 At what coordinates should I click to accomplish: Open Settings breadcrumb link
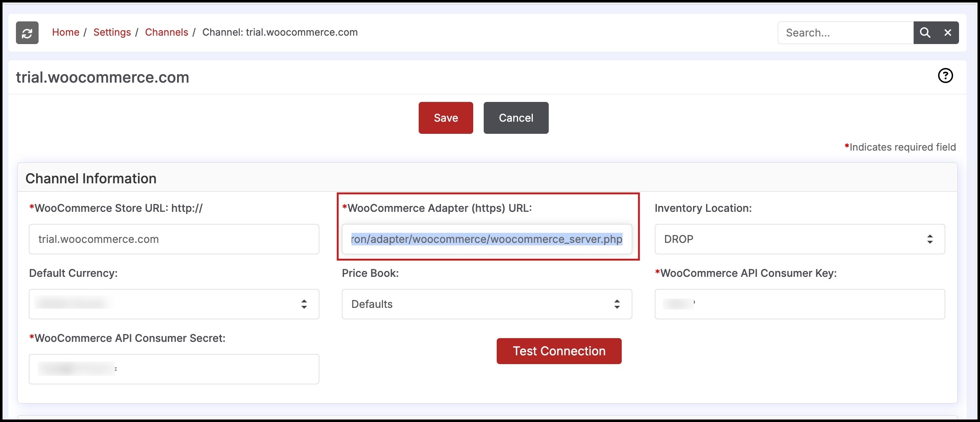pyautogui.click(x=112, y=32)
